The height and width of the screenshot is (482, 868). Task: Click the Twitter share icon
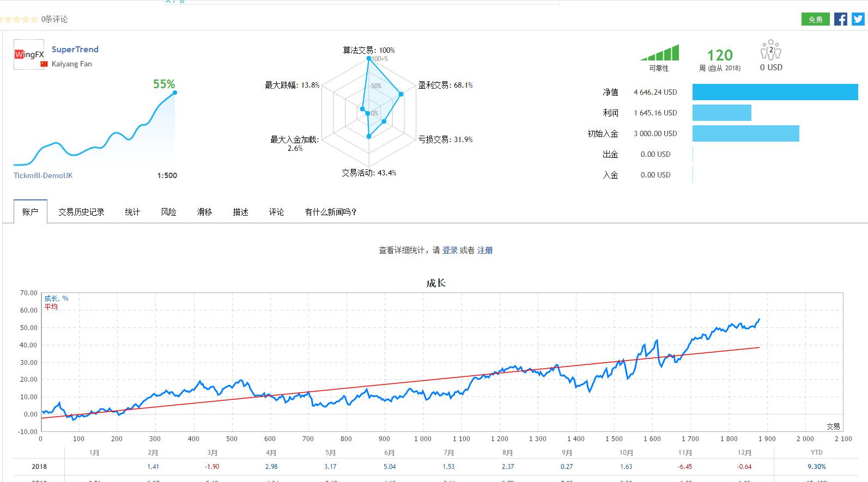click(x=858, y=19)
